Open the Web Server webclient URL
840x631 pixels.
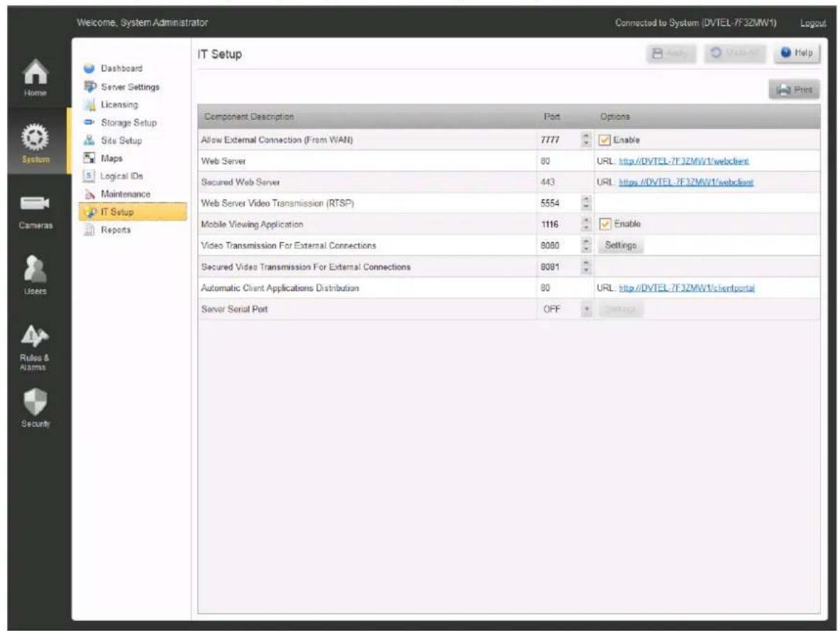tap(684, 161)
